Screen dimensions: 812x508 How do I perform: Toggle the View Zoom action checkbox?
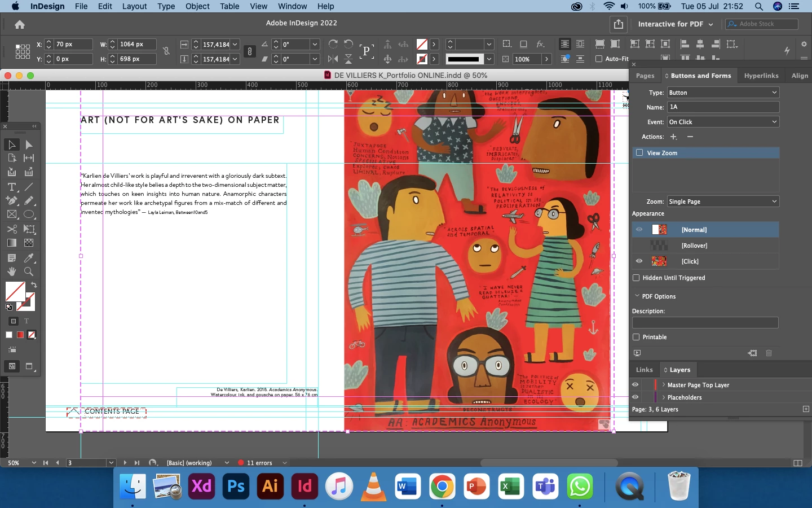tap(639, 152)
